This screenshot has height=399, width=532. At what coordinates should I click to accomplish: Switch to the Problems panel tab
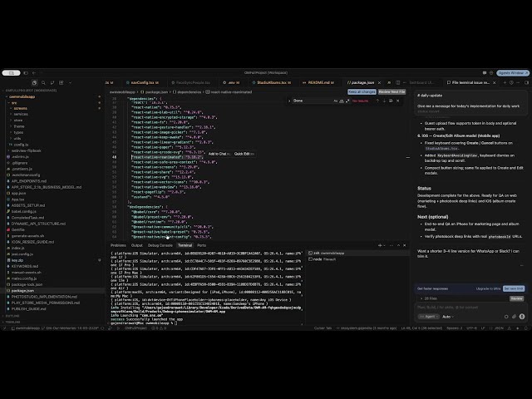tap(118, 245)
